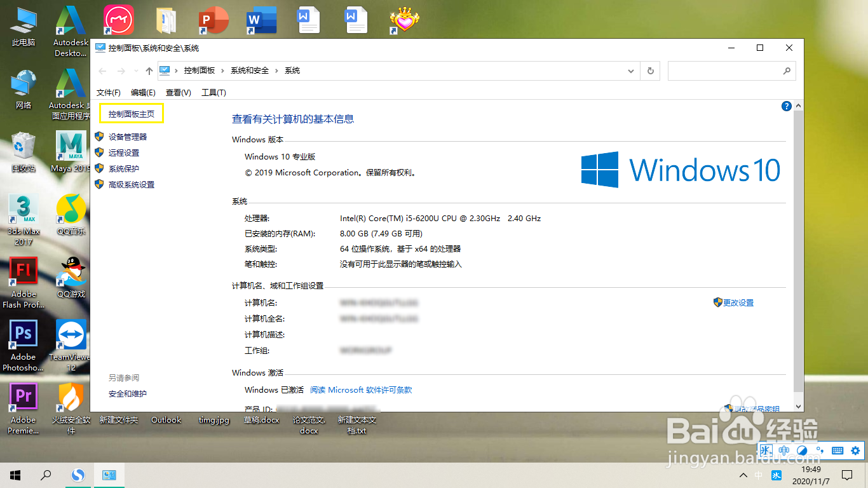
Task: Click the IME logo on the input toolbar
Action: [766, 451]
